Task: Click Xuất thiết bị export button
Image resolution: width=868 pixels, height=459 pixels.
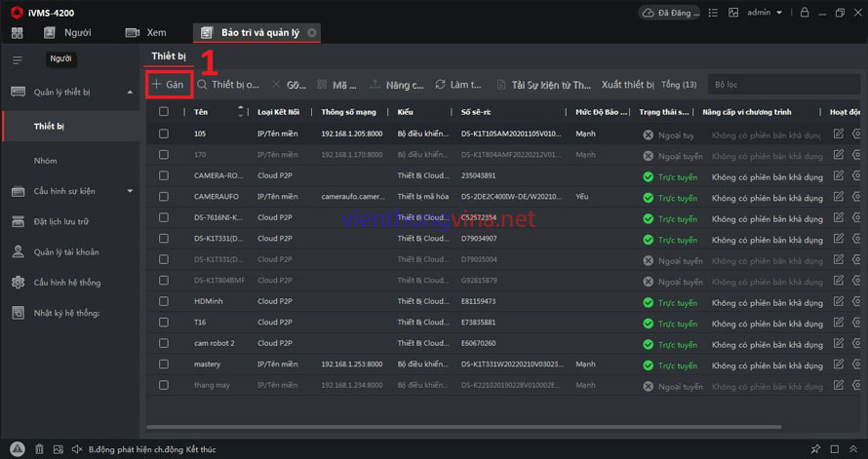Action: click(x=627, y=85)
